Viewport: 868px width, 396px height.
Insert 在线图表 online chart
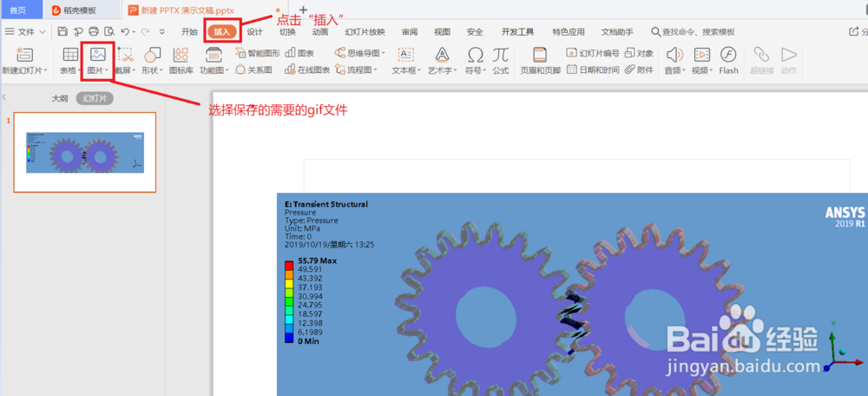pyautogui.click(x=307, y=69)
